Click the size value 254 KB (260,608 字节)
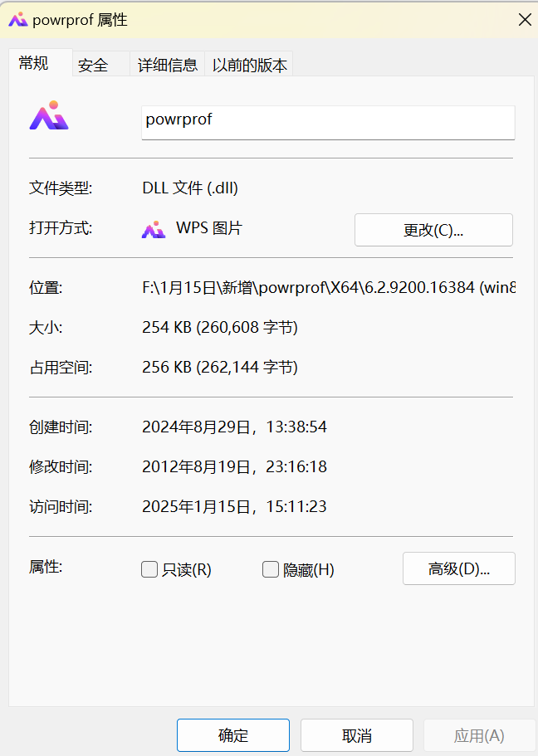 (219, 327)
